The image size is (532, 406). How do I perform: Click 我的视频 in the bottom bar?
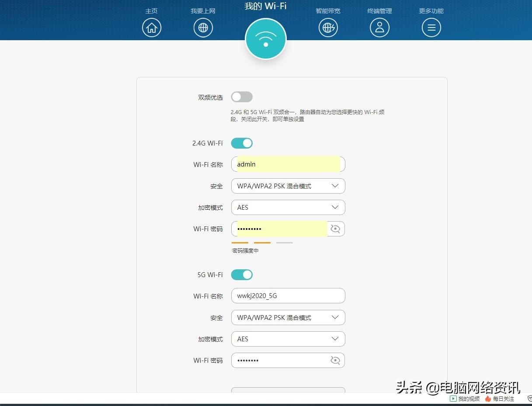coord(465,399)
